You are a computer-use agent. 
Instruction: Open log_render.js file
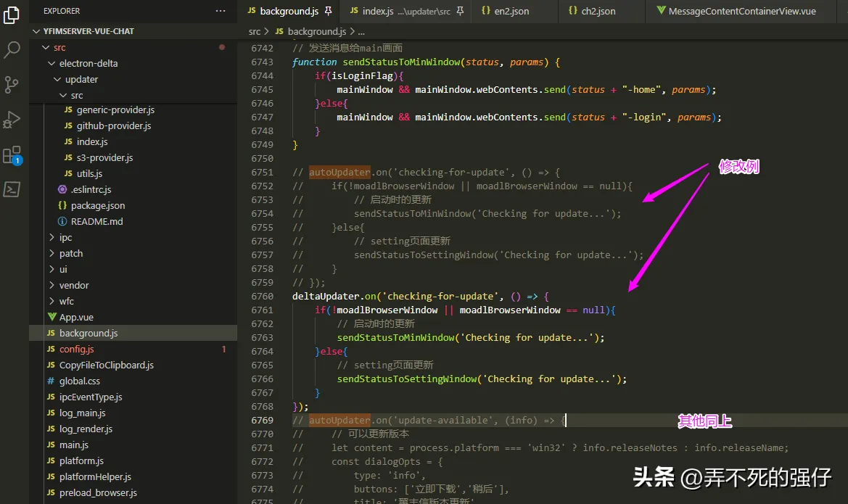pyautogui.click(x=133, y=429)
